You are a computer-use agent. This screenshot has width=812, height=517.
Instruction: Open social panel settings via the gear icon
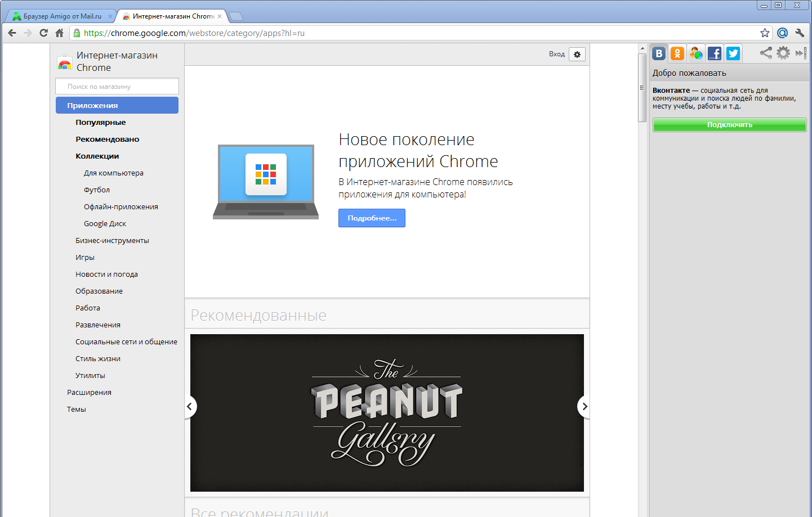pos(783,53)
